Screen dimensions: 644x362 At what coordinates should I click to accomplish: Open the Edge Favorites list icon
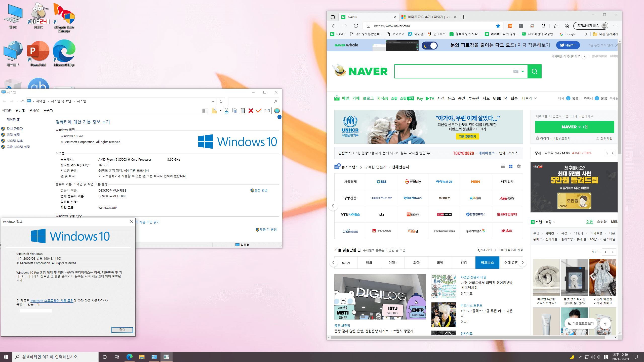coord(555,26)
